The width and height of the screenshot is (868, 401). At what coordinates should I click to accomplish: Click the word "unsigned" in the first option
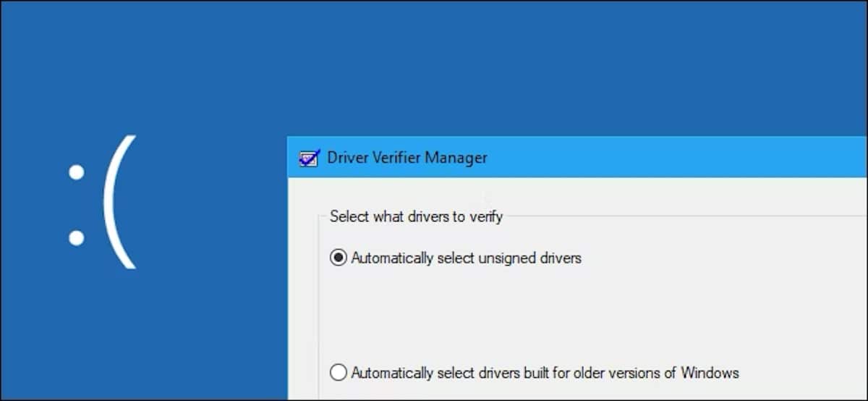click(x=480, y=258)
